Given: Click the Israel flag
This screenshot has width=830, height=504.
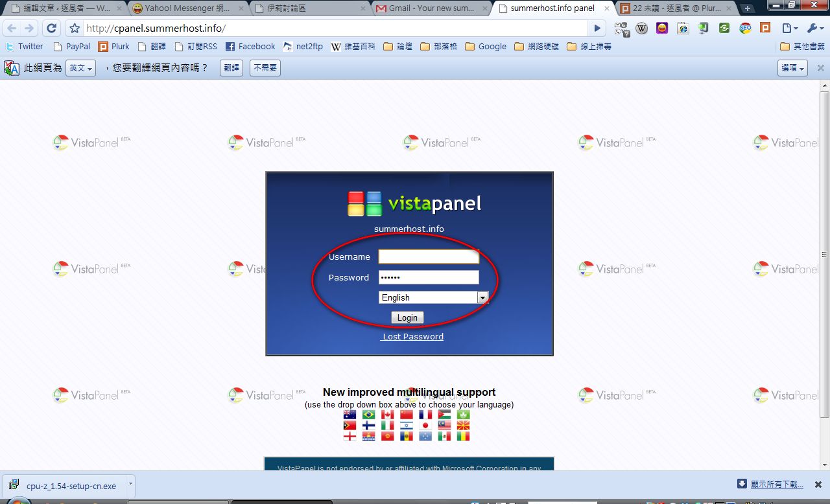Looking at the screenshot, I should coord(407,426).
